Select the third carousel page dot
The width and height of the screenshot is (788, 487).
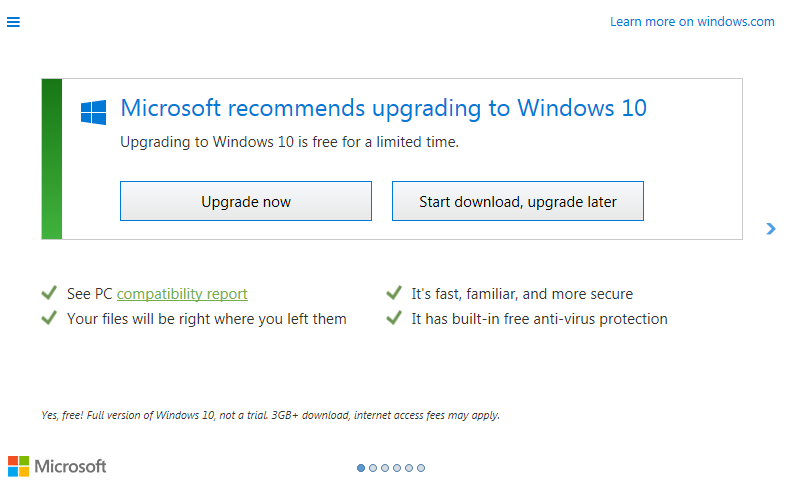[x=385, y=468]
